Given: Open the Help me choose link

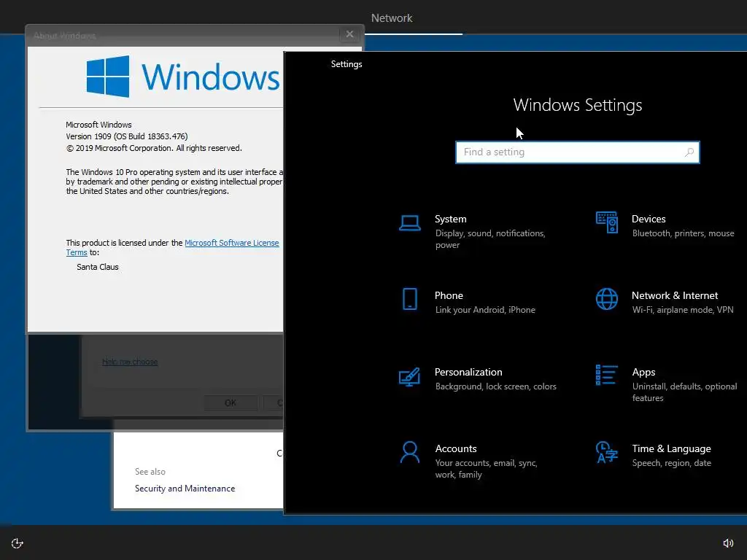Looking at the screenshot, I should 130,362.
